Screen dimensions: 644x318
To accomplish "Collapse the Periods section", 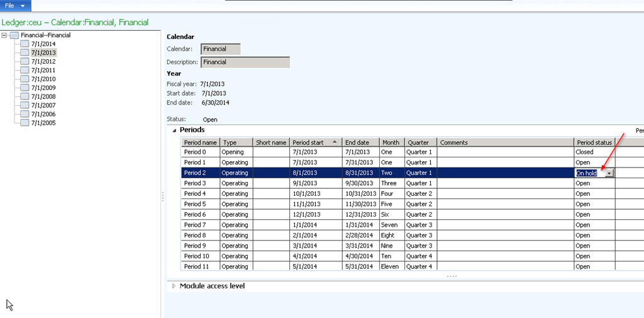I will (174, 130).
